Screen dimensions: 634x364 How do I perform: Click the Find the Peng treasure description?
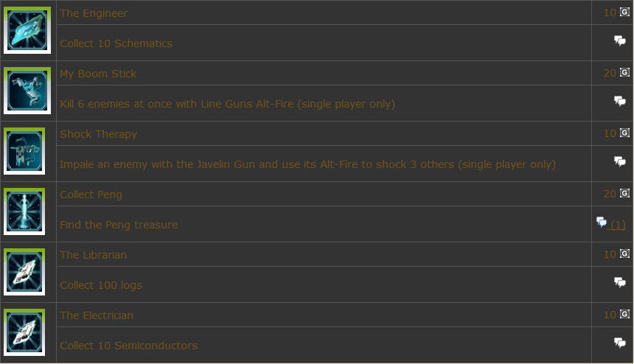pyautogui.click(x=119, y=225)
